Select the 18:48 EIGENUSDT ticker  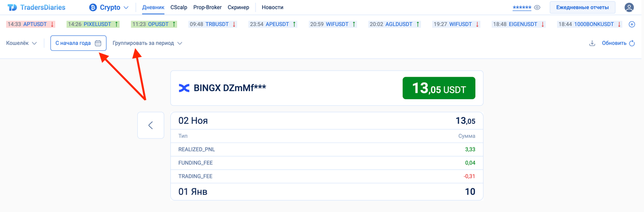click(x=519, y=24)
